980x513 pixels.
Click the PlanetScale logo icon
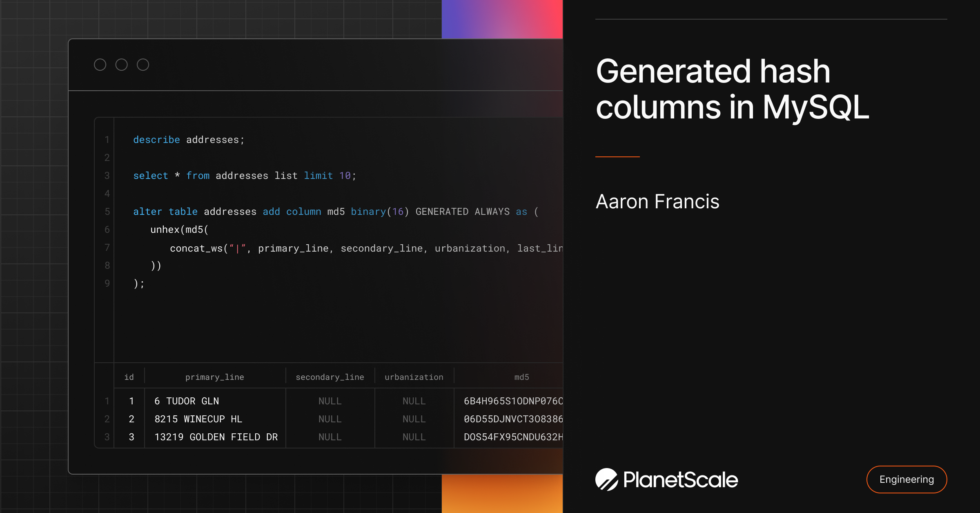[x=607, y=480]
